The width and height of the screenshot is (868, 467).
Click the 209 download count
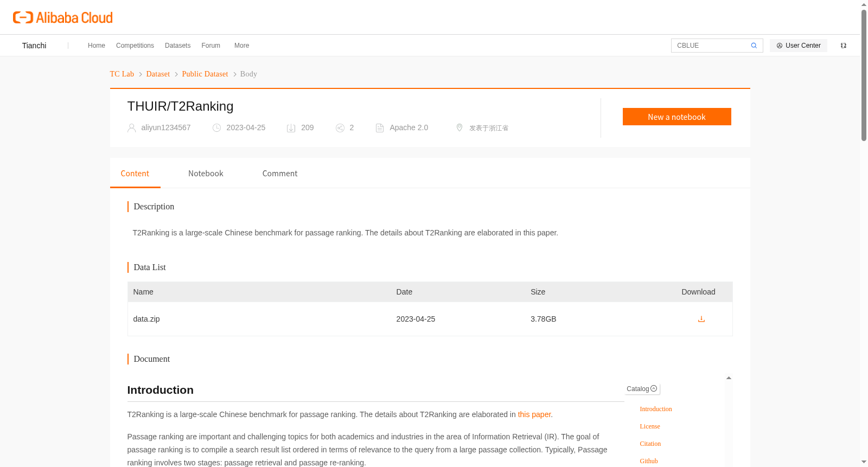click(x=308, y=127)
